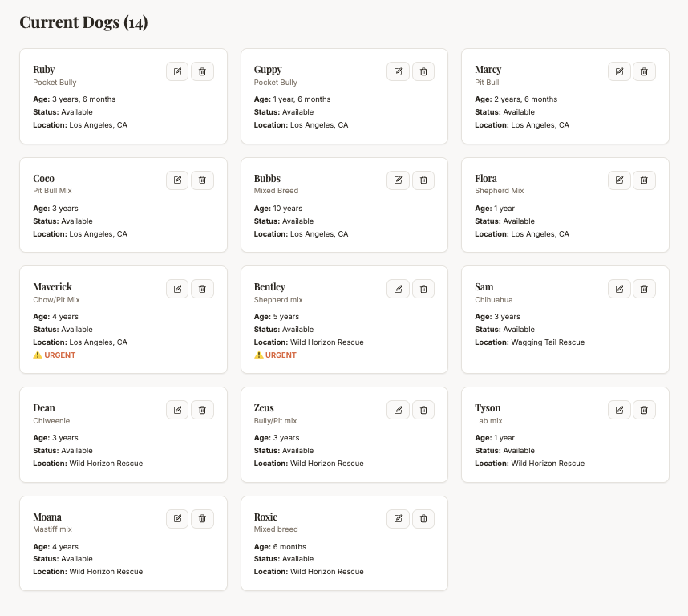Click the edit icon for Dean
The image size is (688, 616).
pos(177,410)
